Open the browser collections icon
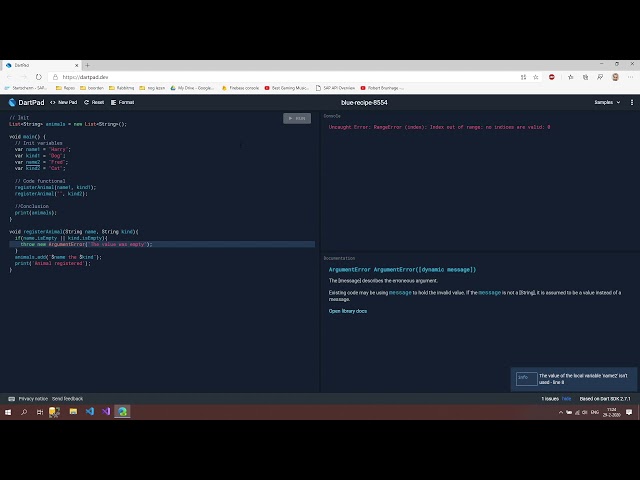The image size is (640, 480). pyautogui.click(x=585, y=77)
